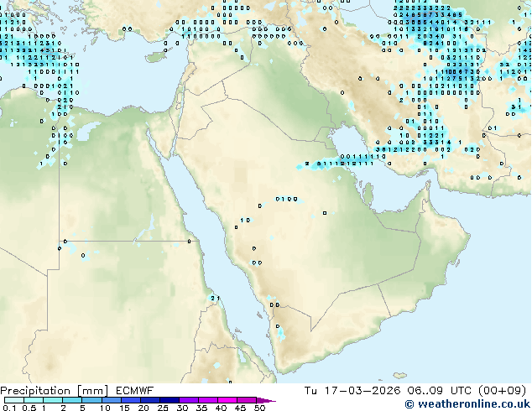Pick the 20–25 mm legend swatch
This screenshot has width=532, height=411.
click(x=149, y=400)
